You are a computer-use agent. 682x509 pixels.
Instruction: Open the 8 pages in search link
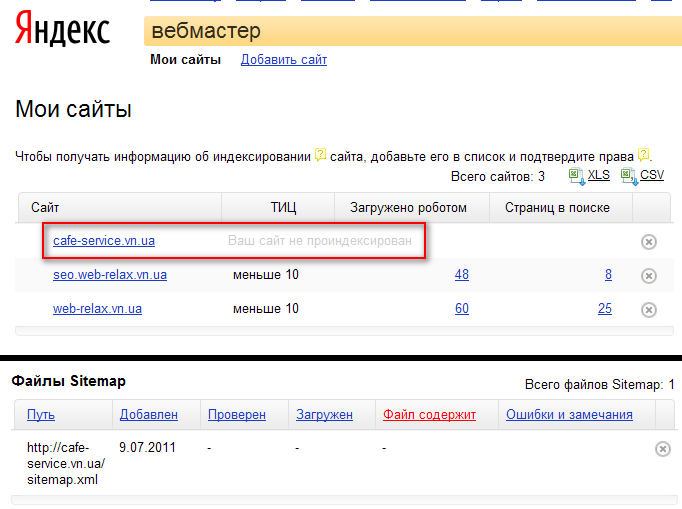pos(608,275)
